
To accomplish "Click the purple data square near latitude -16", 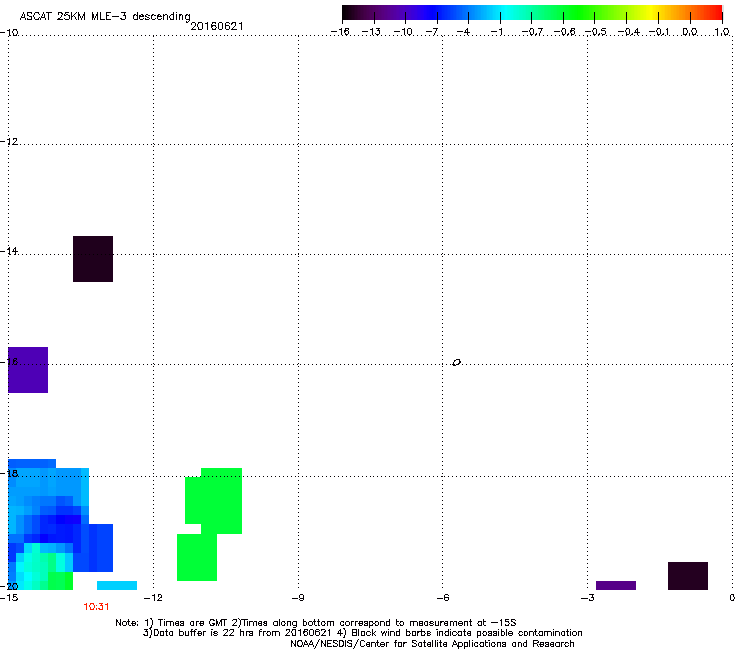I will [28, 370].
